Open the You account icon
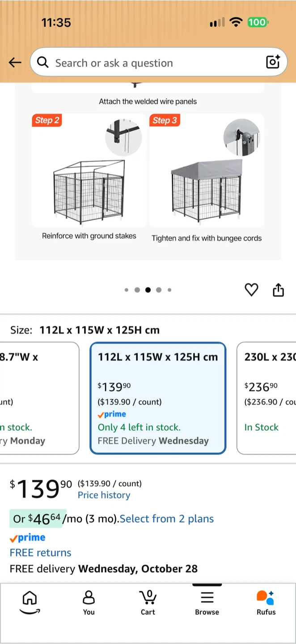Viewport: 296px width, 644px height. pyautogui.click(x=89, y=602)
